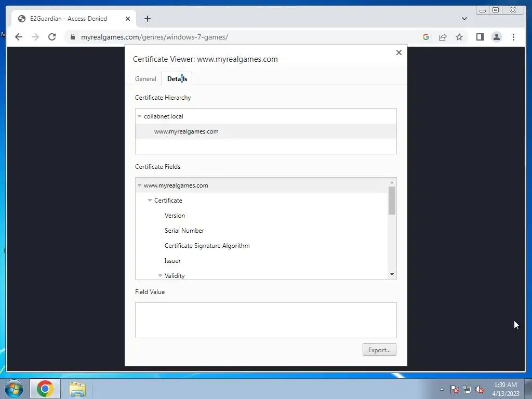Image resolution: width=532 pixels, height=399 pixels.
Task: Click the Google icon in the address bar
Action: click(426, 37)
